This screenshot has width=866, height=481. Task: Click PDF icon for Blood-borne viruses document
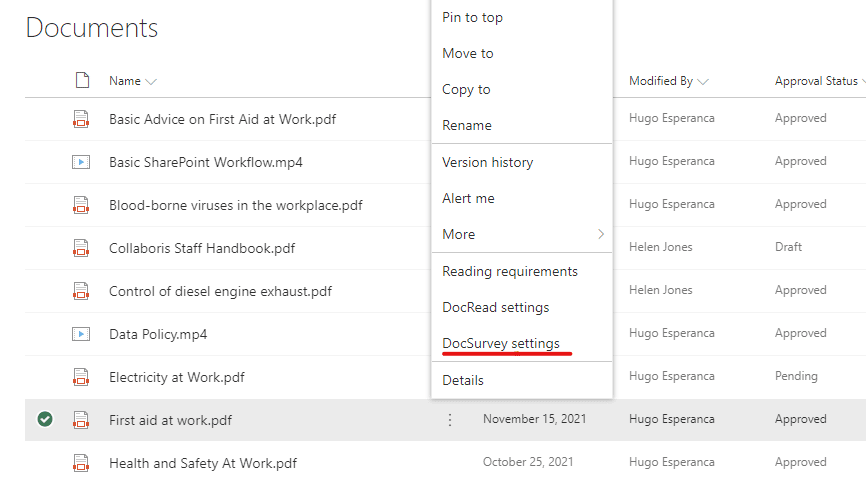81,205
